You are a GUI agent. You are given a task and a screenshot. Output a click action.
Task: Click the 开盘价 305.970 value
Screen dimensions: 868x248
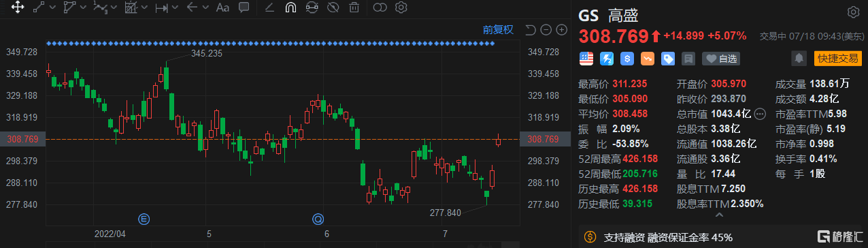[728, 84]
